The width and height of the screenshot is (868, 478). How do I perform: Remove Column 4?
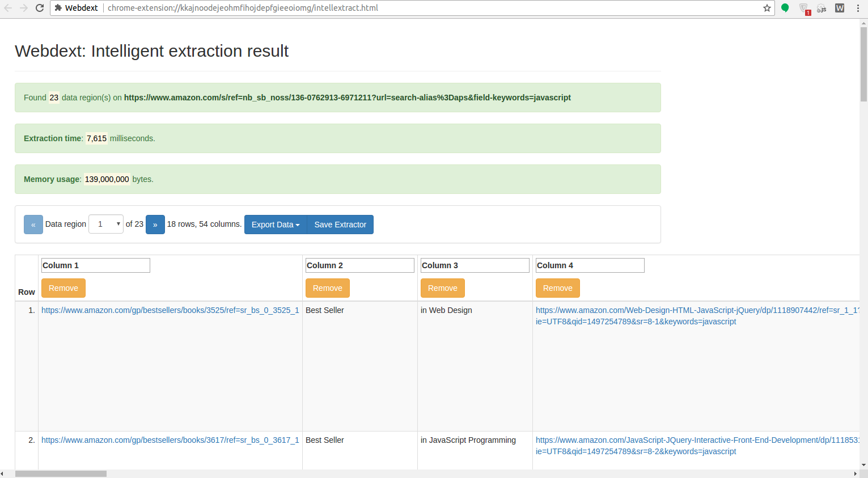(558, 288)
